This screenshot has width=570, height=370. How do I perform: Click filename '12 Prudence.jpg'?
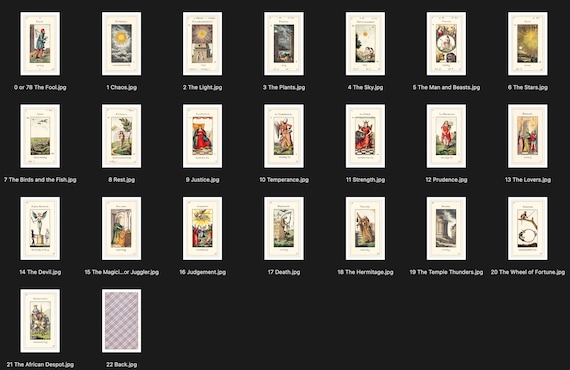(446, 180)
